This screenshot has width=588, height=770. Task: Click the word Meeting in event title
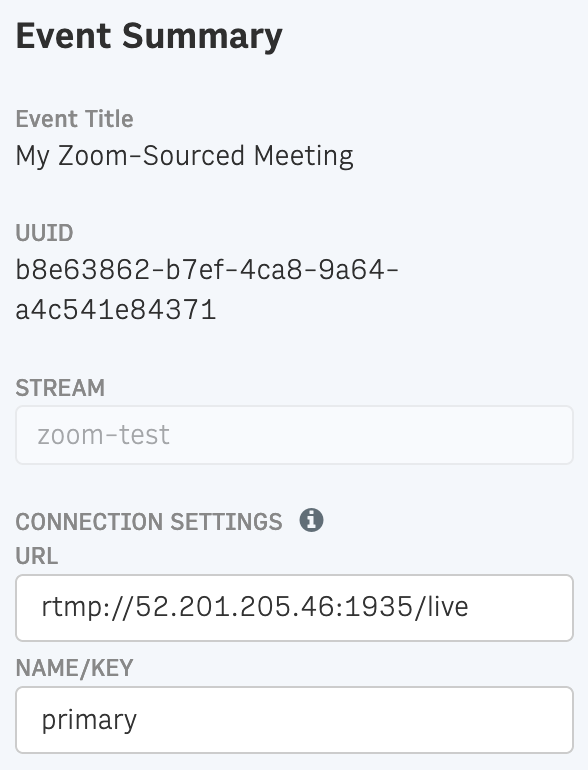(304, 157)
